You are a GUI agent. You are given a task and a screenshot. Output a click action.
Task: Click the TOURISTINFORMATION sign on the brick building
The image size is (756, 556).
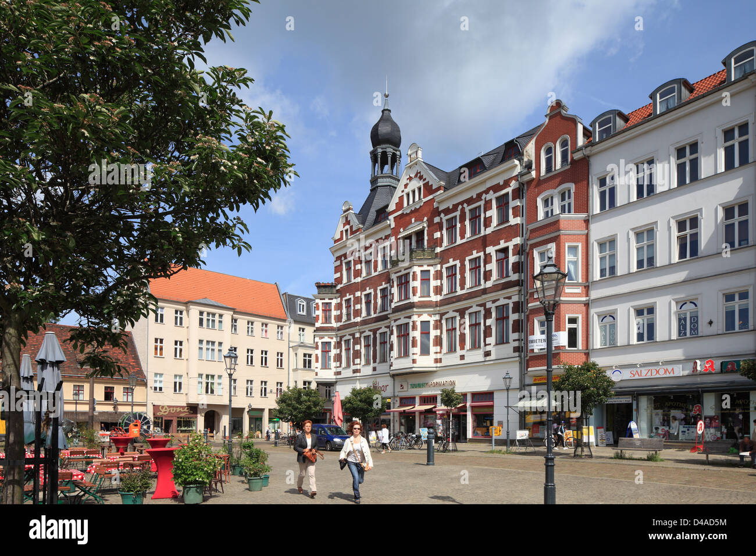[432, 384]
